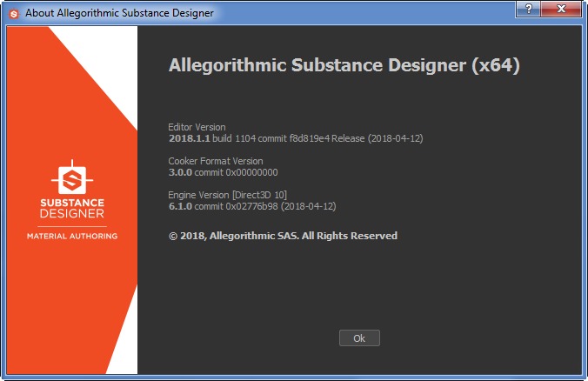Viewport: 588px width, 381px height.
Task: Click the Substance Designer title bar icon
Action: (14, 14)
